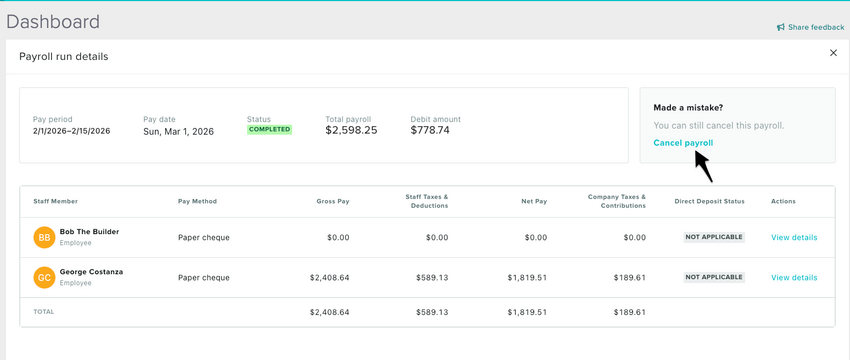Viewport: 850px width, 360px height.
Task: Click the pay date Sun, Mar 1, 2026
Action: [178, 131]
